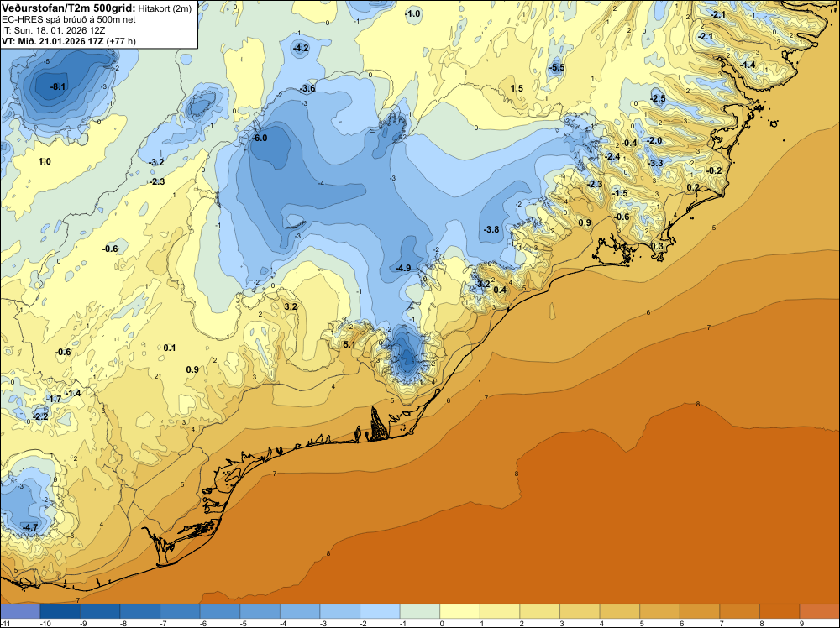Click the -4.9 temperature label
Viewport: 840px width, 628px height.
coord(403,268)
